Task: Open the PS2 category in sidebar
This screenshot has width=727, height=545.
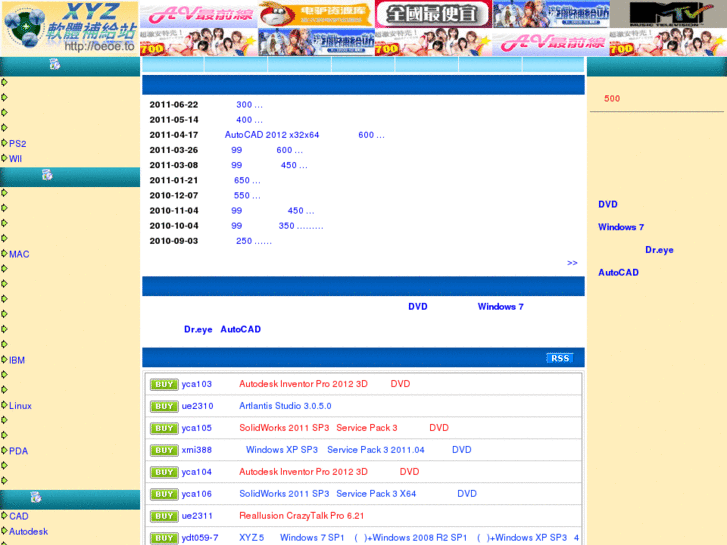Action: (18, 144)
